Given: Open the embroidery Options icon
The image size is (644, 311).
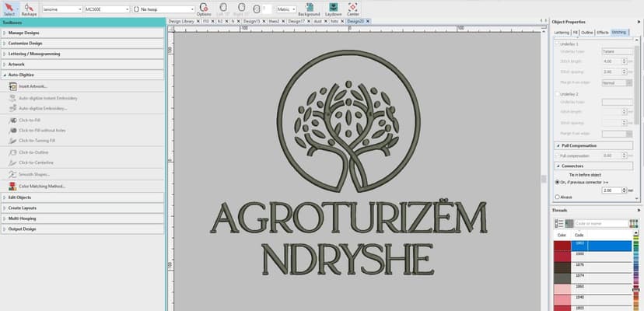Looking at the screenshot, I should (204, 9).
